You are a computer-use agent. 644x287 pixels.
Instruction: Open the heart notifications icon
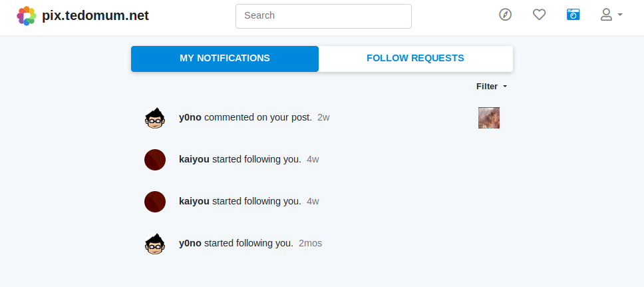[539, 15]
